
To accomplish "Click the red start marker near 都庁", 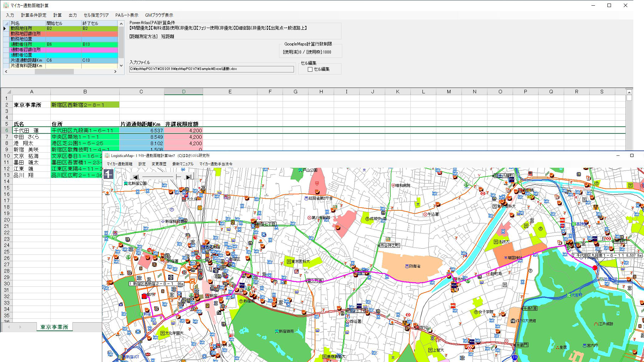I will tap(144, 296).
